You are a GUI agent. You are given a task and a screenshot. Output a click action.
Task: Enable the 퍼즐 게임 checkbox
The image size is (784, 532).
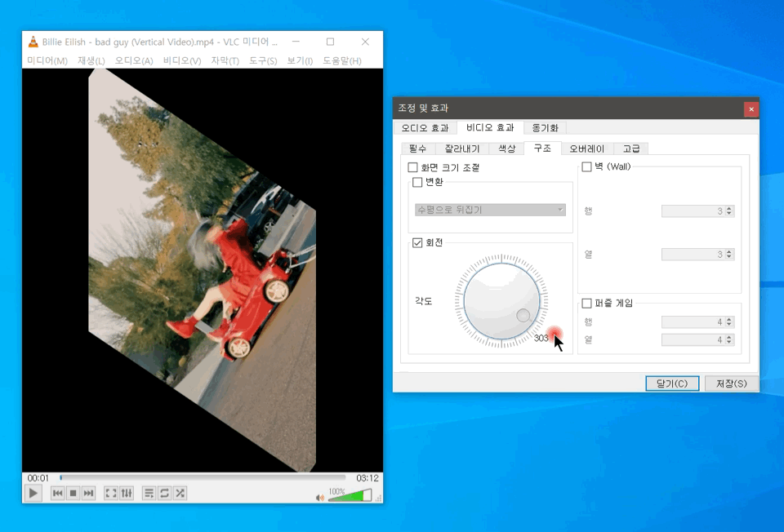(586, 304)
